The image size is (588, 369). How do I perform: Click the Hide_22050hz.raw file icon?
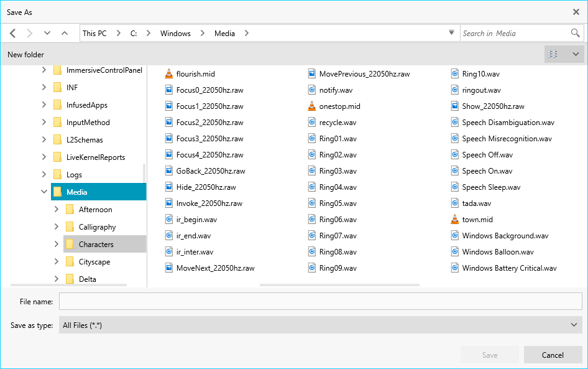pyautogui.click(x=169, y=187)
